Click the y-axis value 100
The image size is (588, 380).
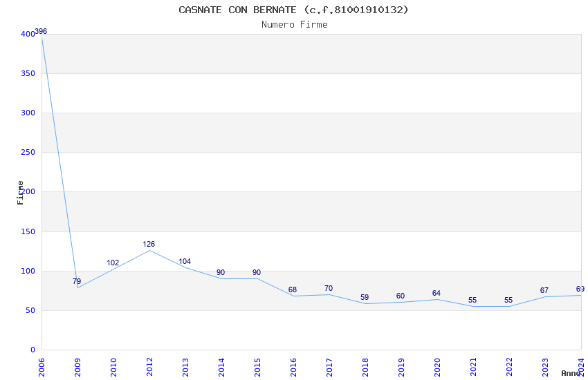coord(28,271)
